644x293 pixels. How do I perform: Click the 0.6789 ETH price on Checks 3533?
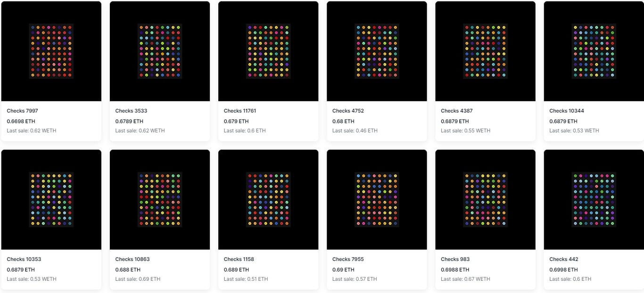[129, 121]
